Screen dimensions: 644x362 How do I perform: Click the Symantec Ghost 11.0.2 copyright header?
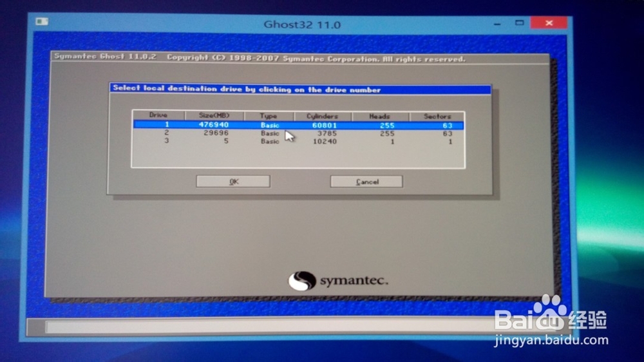[x=259, y=58]
